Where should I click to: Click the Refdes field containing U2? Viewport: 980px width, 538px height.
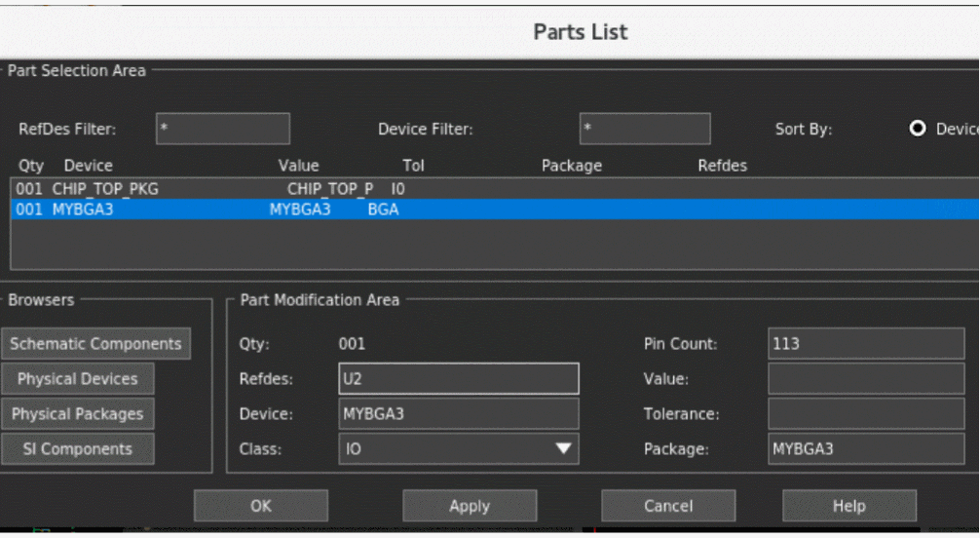click(x=458, y=379)
